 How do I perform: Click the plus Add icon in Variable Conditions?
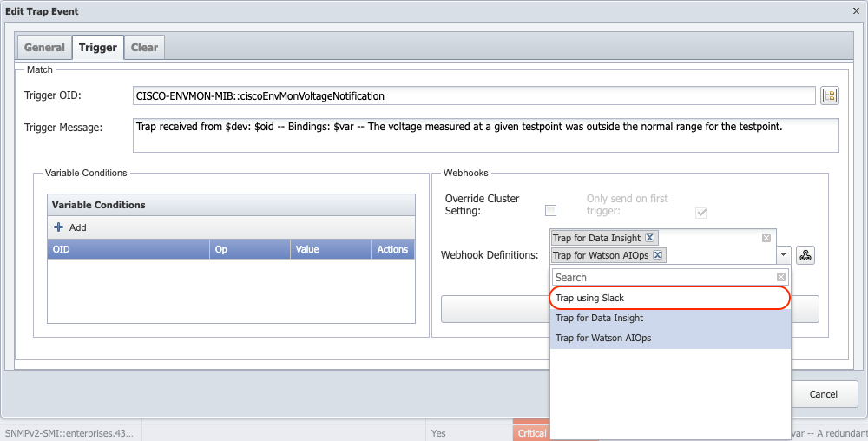(59, 227)
